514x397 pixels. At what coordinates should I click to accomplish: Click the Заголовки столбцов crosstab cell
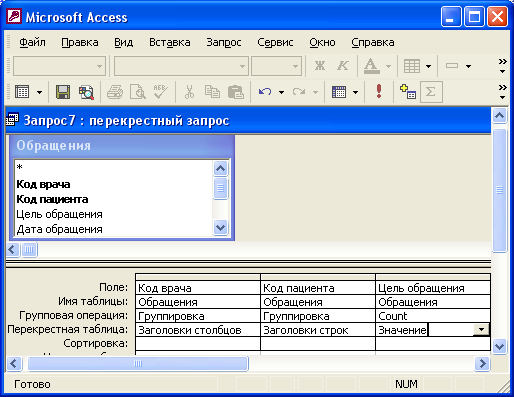[198, 330]
